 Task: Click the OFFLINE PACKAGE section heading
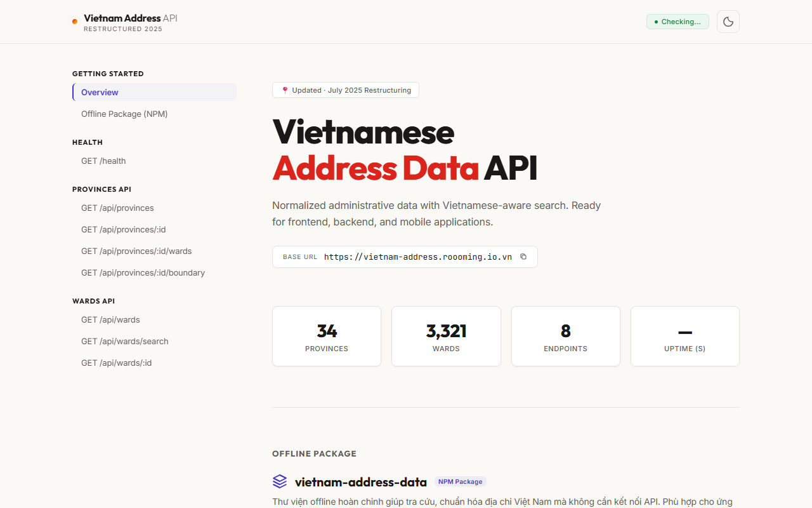point(314,454)
